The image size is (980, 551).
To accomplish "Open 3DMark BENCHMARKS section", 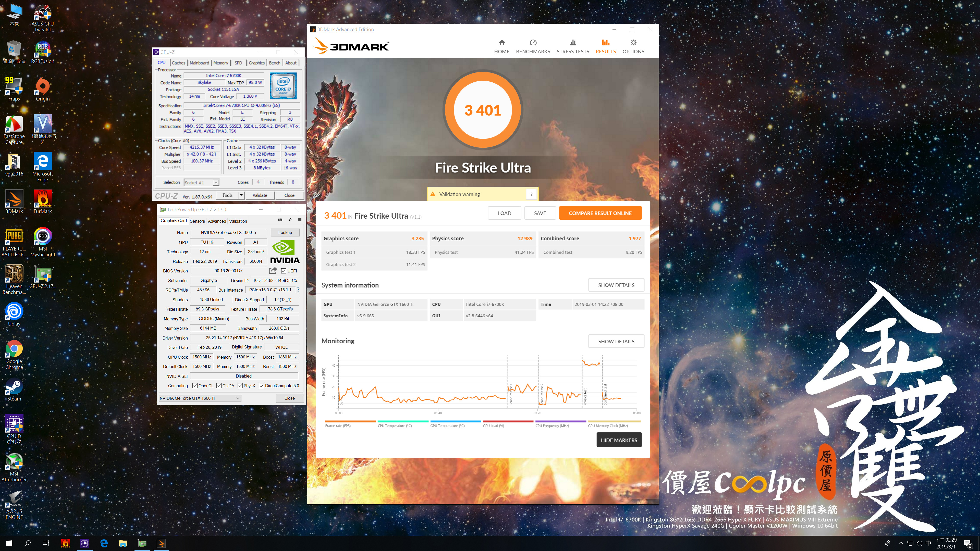I will click(x=533, y=46).
